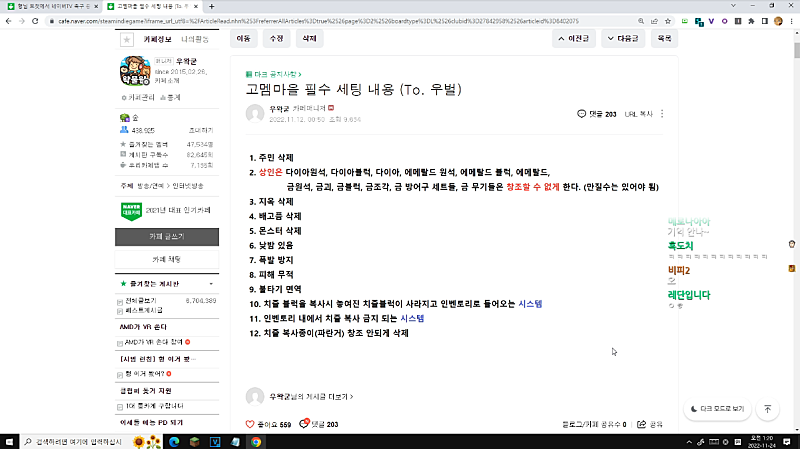
Task: Toggle 다크 모드로 보기
Action: tap(717, 409)
